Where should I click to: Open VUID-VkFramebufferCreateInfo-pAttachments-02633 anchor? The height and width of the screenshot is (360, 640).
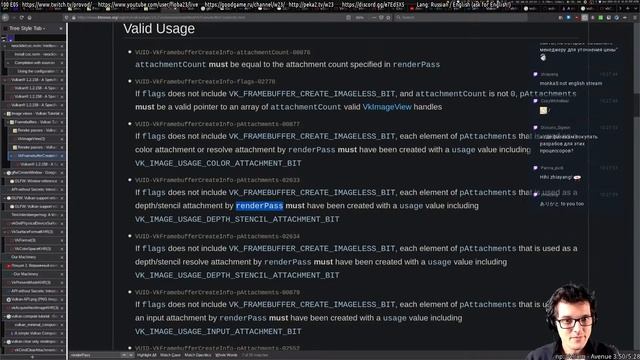coord(217,180)
